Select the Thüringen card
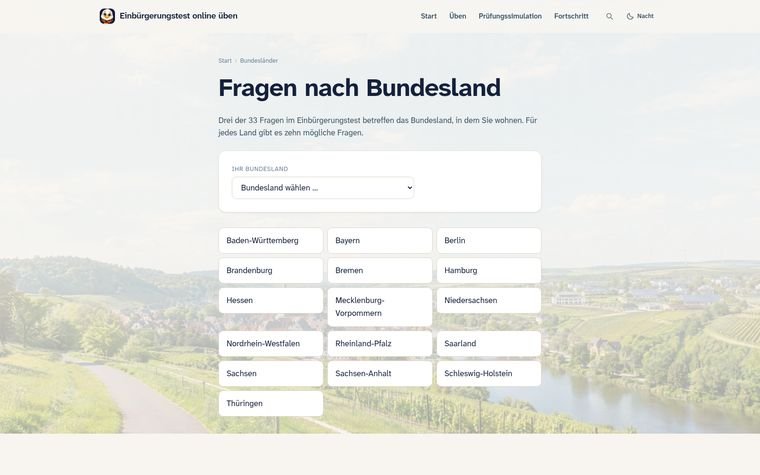Viewport: 760px width, 475px height. click(271, 404)
